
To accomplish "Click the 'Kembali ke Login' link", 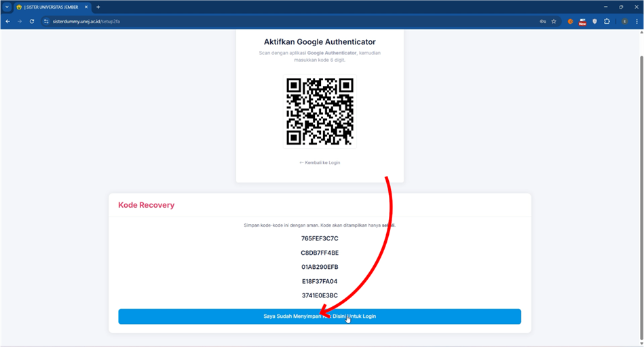I will tap(320, 163).
